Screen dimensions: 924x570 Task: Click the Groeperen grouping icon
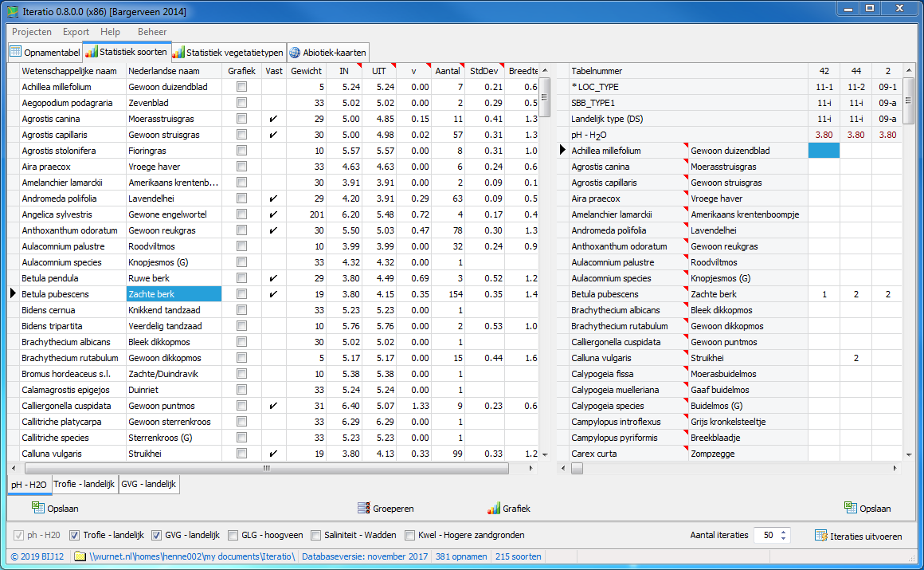tap(364, 508)
